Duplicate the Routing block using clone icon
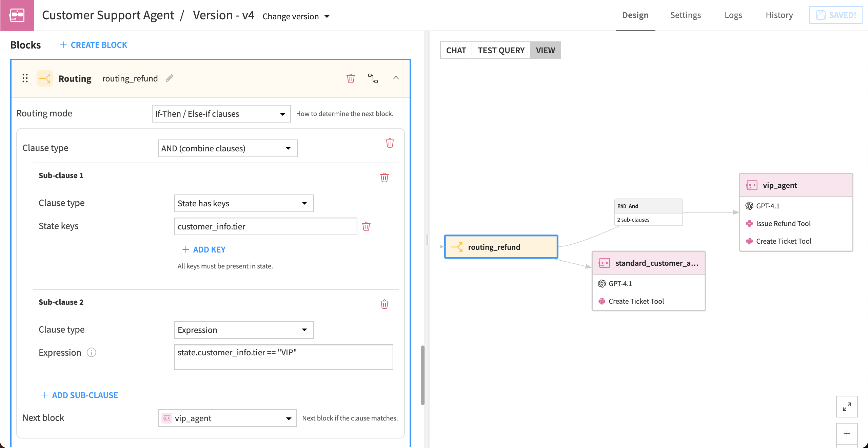This screenshot has height=448, width=868. tap(373, 78)
